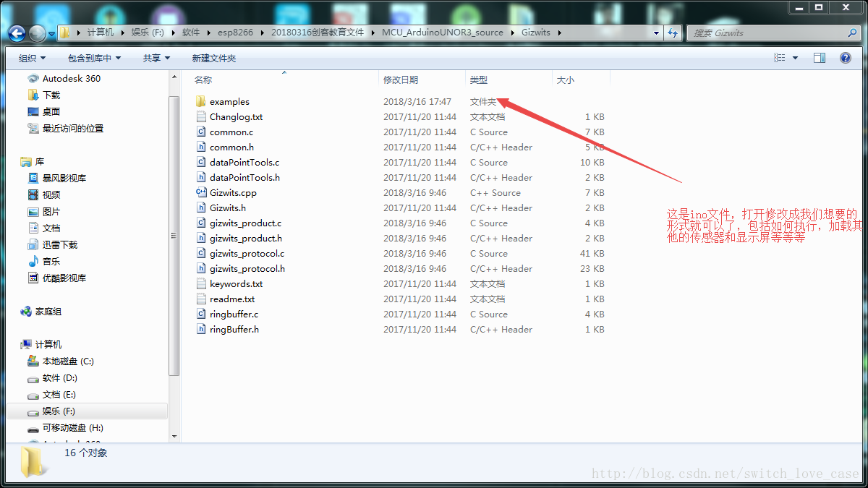Sort by the 名称 column header
The image size is (868, 488).
pyautogui.click(x=203, y=80)
